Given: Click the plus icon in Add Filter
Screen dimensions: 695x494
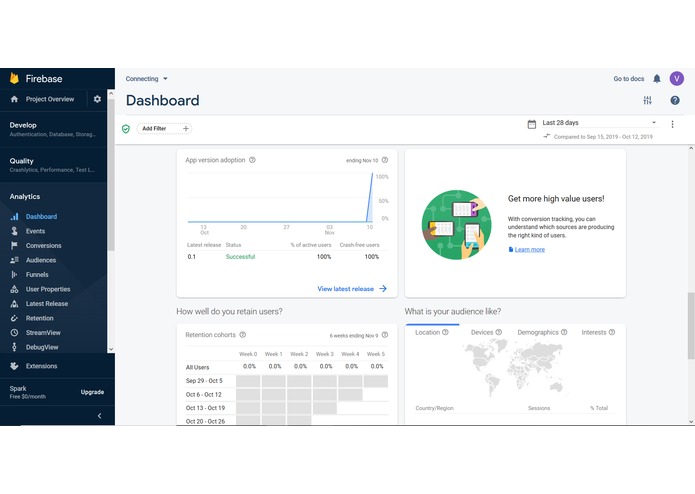Looking at the screenshot, I should click(186, 128).
